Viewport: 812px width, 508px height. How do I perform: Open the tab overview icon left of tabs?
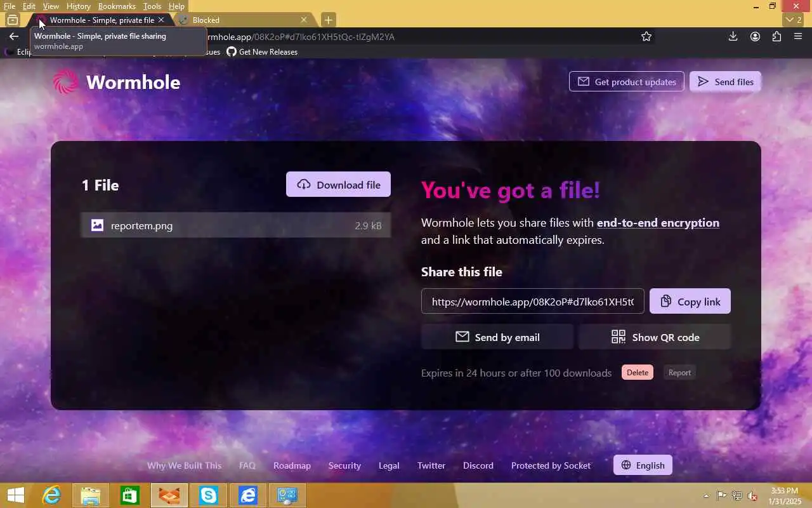(x=12, y=20)
